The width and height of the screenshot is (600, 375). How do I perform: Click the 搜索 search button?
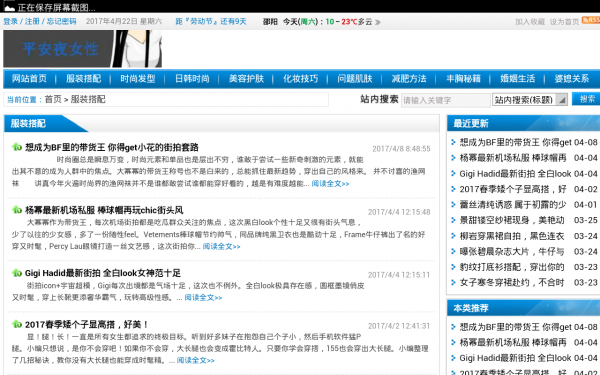(586, 99)
